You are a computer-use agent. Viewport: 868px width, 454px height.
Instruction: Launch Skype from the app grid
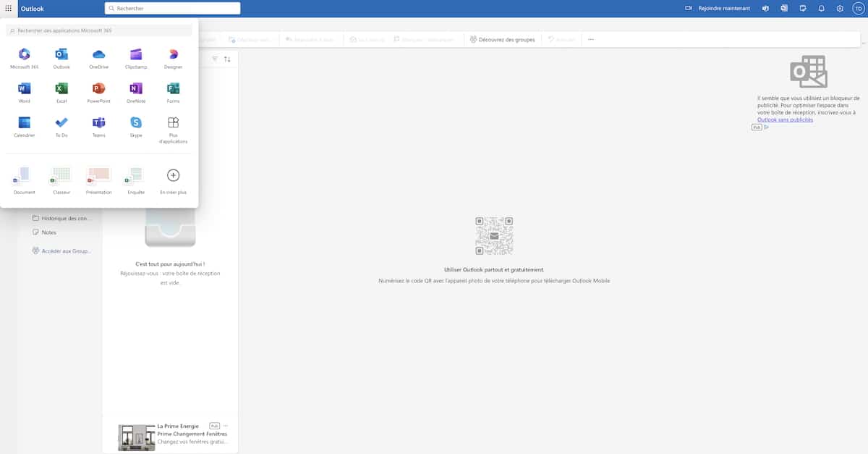(136, 127)
